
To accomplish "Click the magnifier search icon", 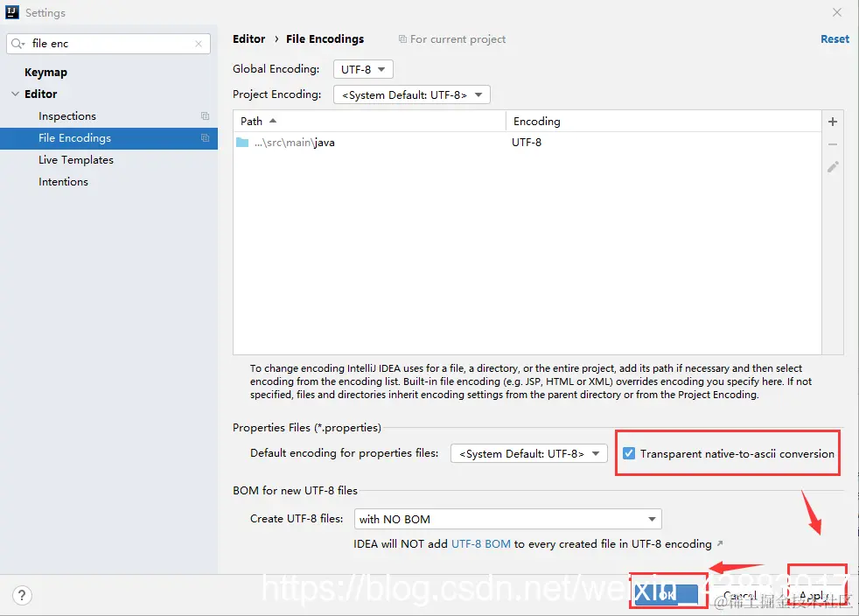I will (x=17, y=43).
